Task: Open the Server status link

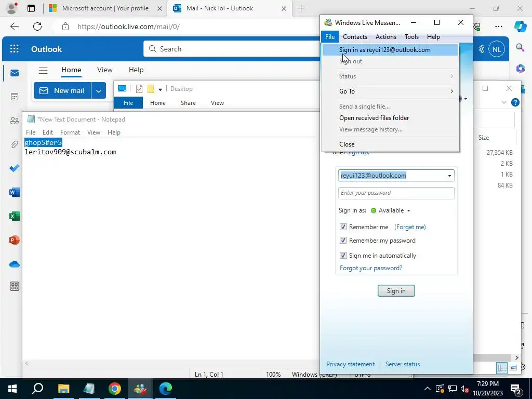Action: 403,364
